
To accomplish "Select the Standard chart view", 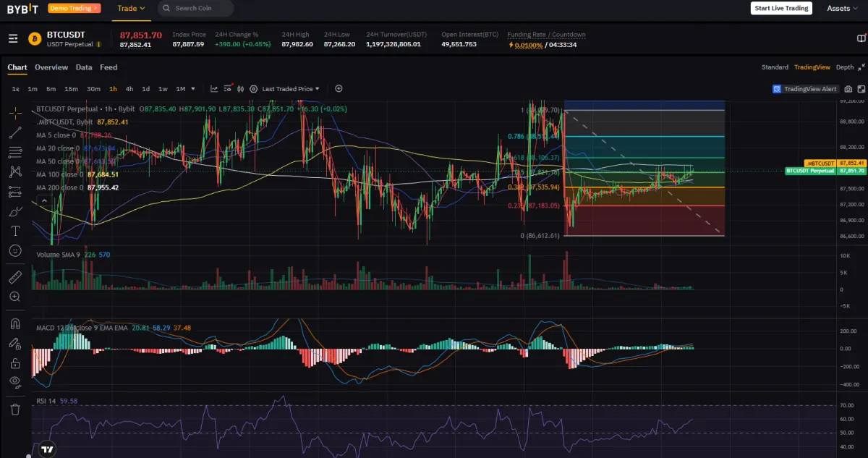I will (775, 67).
